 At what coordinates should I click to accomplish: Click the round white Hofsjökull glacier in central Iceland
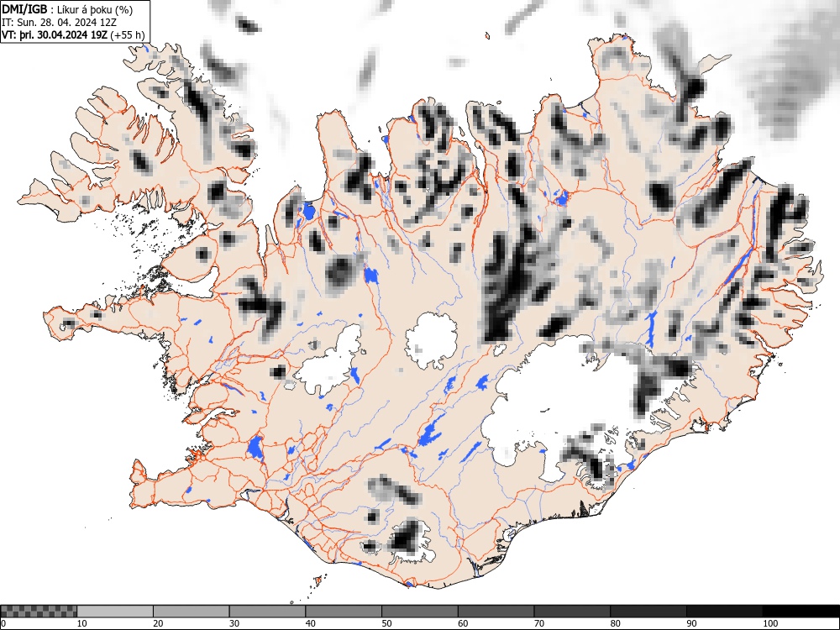coord(431,341)
